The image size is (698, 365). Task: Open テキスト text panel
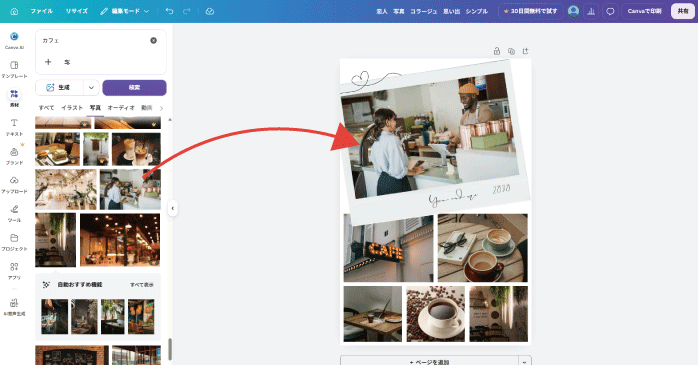[14, 127]
